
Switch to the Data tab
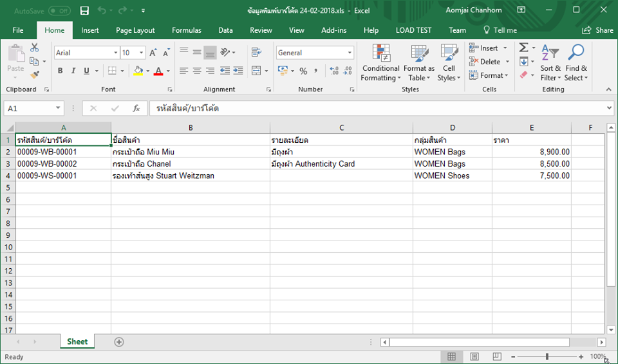coord(225,30)
